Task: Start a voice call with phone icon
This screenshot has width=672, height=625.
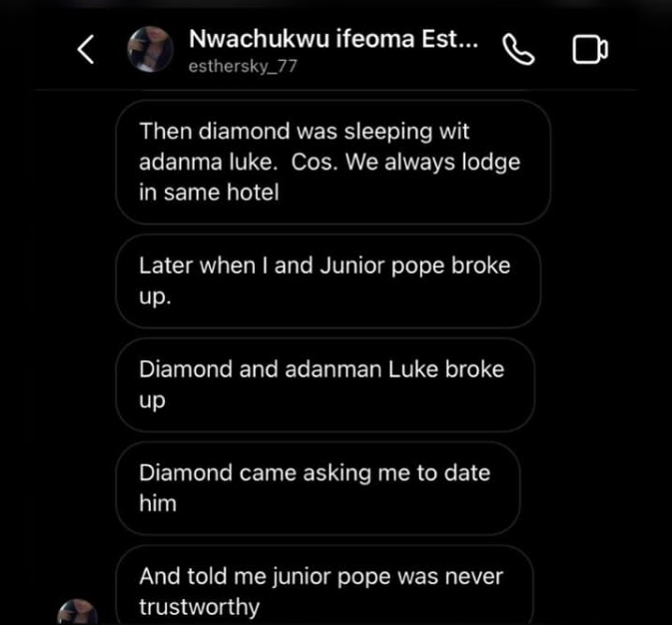Action: (x=518, y=50)
